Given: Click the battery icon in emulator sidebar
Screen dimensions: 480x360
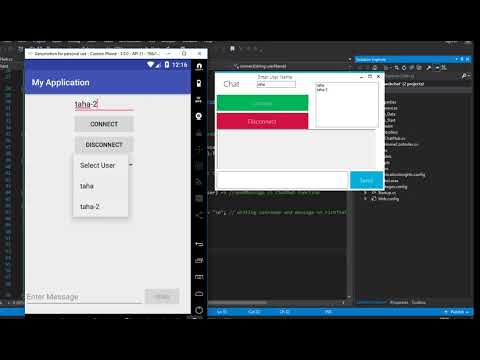Looking at the screenshot, I should click(x=199, y=83).
